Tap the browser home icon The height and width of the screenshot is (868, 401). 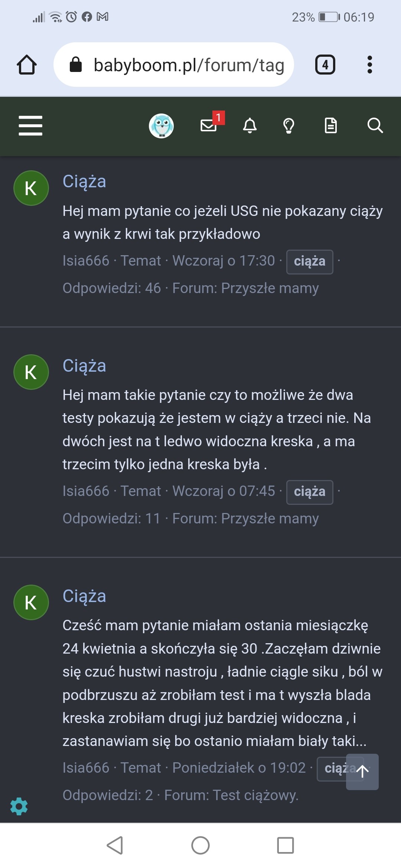coord(27,65)
